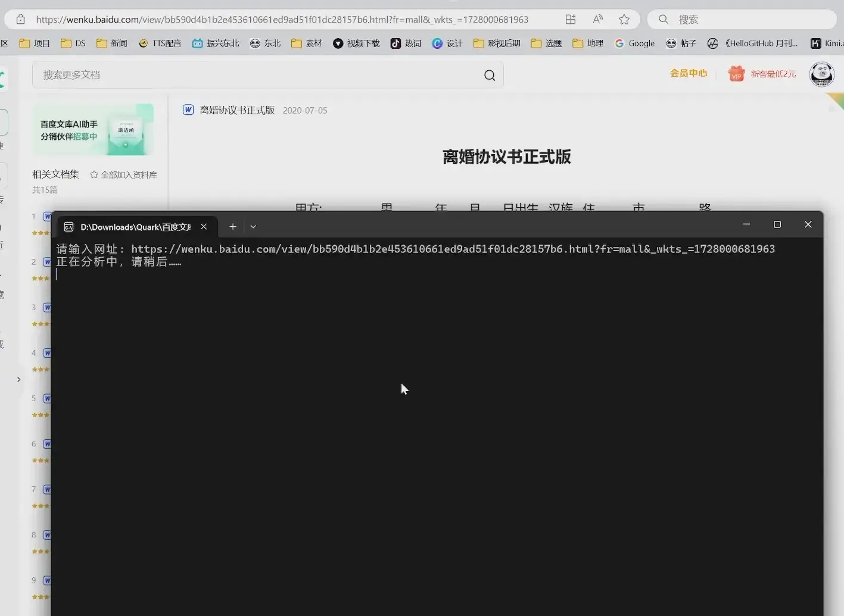The image size is (844, 616).
Task: Click the user avatar in the top-right corner
Action: click(822, 74)
